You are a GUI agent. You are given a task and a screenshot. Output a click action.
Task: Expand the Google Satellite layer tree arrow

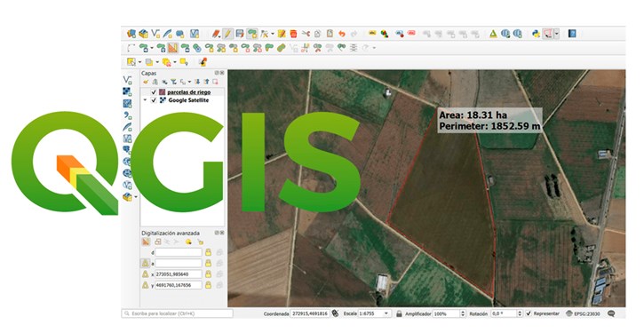coord(145,100)
